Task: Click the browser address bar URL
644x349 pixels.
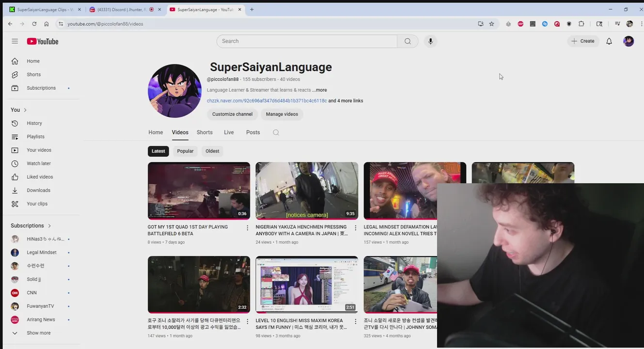Action: point(105,24)
